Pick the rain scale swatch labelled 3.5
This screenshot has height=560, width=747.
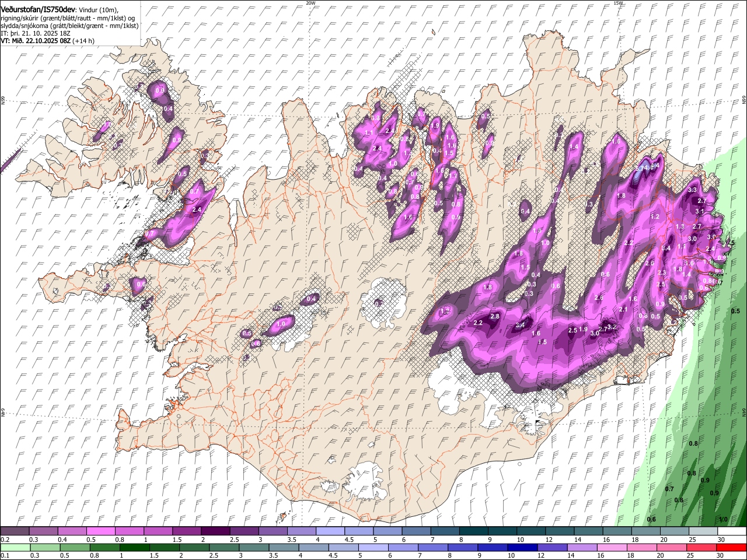coord(284,548)
